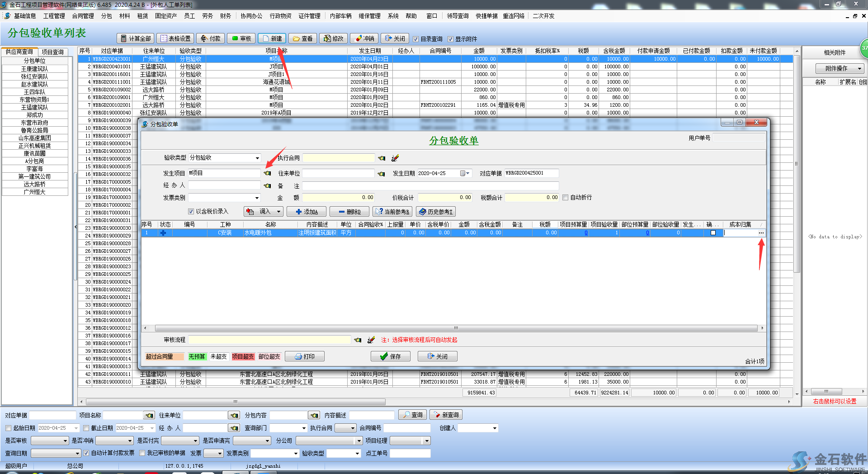Open 发票类别 dropdown in dialog
This screenshot has height=474, width=868.
pos(257,198)
